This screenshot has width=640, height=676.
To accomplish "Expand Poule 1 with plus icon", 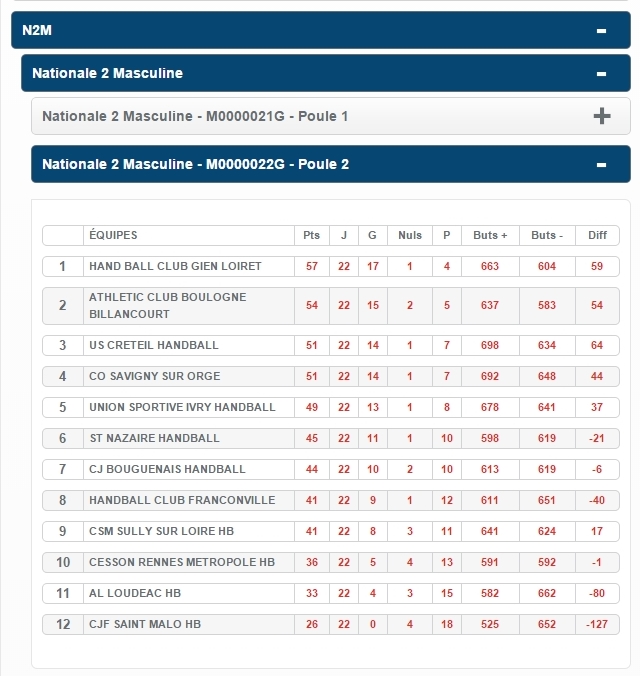I will point(601,116).
